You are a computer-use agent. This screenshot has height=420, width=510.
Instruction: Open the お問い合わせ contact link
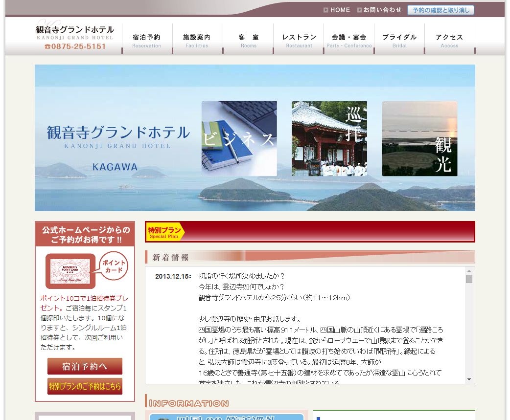coord(379,10)
